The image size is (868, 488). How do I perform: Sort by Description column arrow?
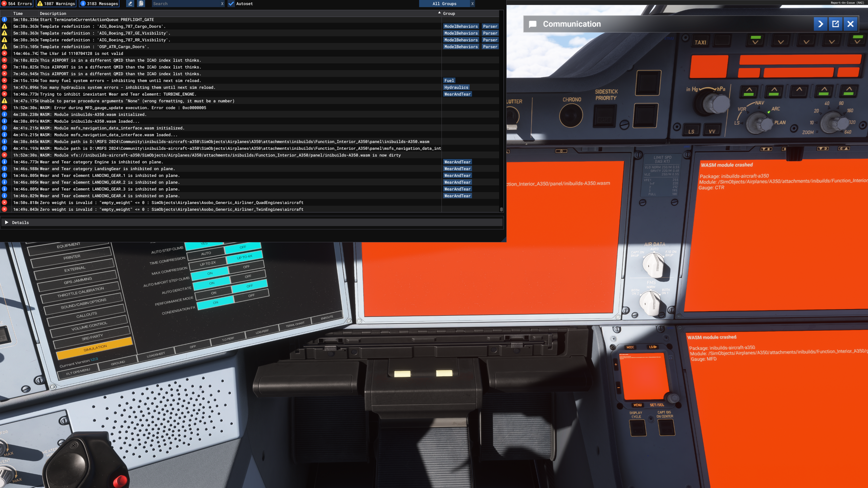click(x=439, y=13)
